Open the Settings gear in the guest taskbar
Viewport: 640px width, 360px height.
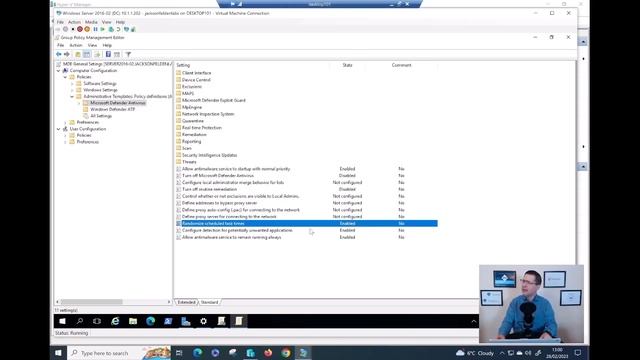(203, 321)
